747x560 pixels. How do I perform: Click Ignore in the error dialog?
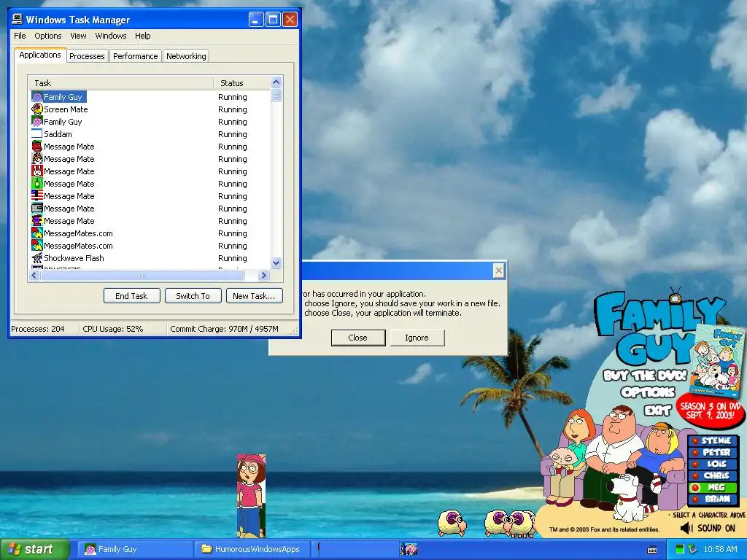[x=417, y=338]
